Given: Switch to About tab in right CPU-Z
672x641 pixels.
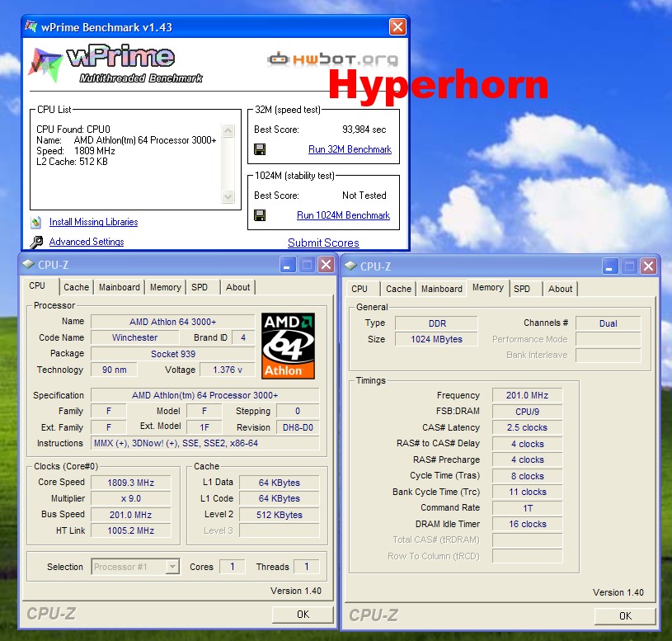Looking at the screenshot, I should point(560,289).
